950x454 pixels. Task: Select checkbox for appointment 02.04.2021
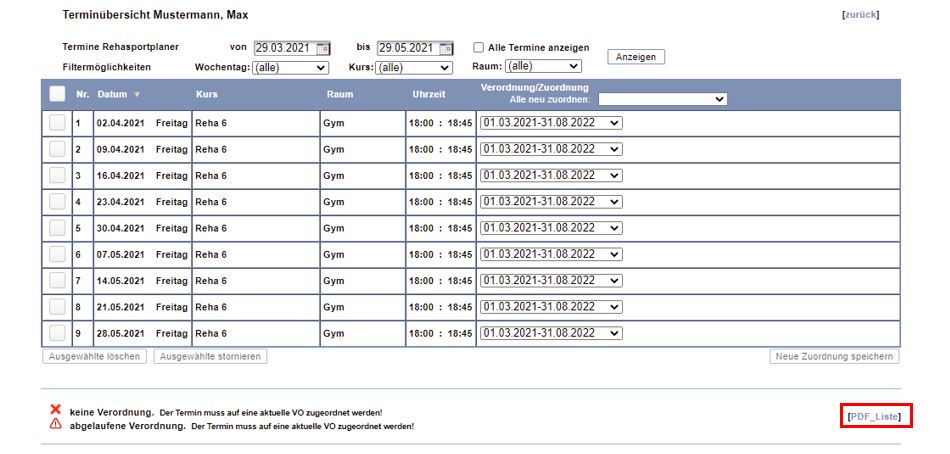[x=57, y=122]
